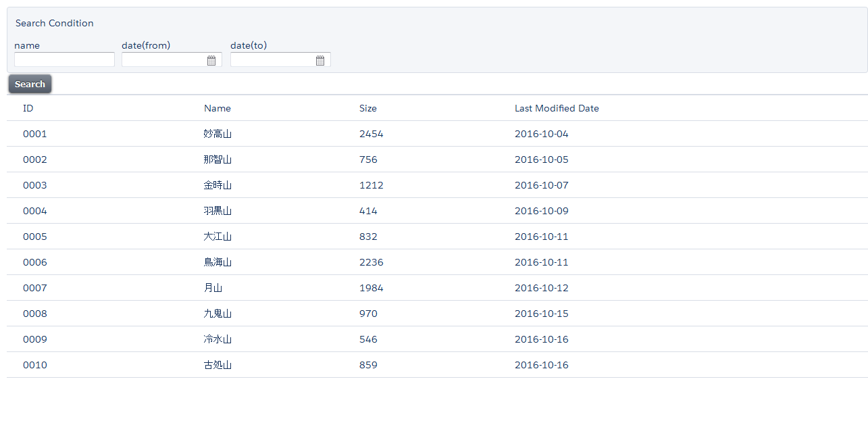Select the ID cell 0002
Viewport: 868px width, 444px height.
35,159
